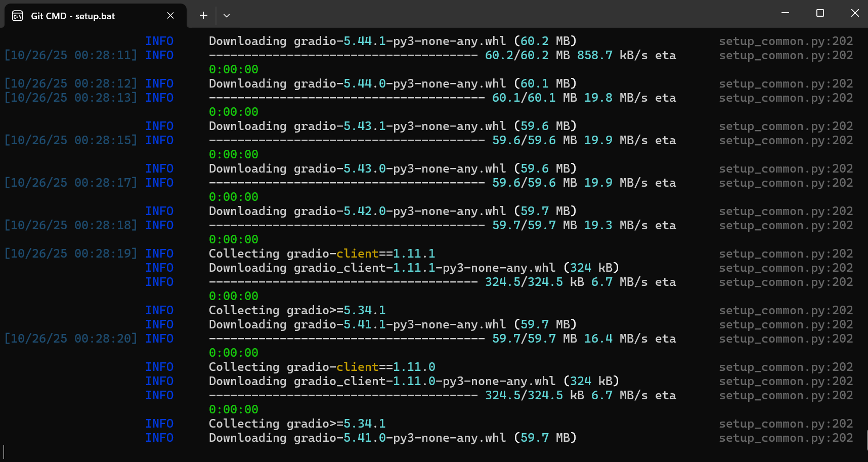Minimize the terminal window

(785, 13)
